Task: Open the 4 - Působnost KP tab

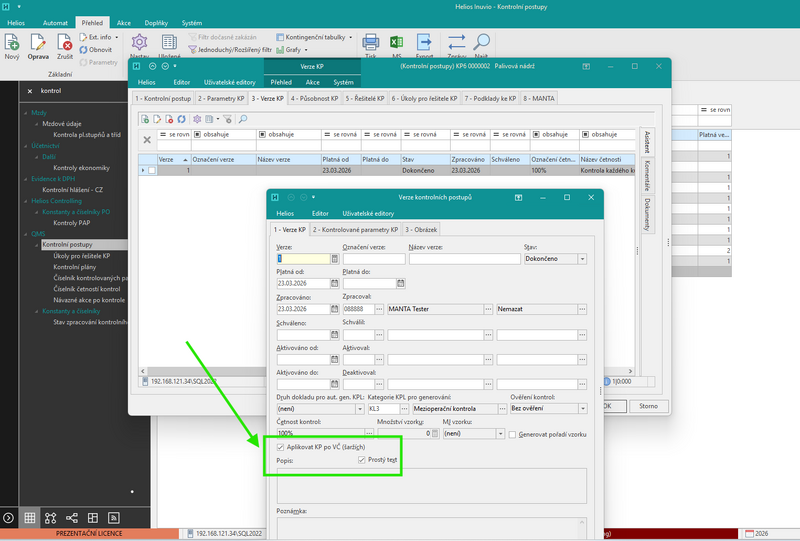Action: click(314, 99)
